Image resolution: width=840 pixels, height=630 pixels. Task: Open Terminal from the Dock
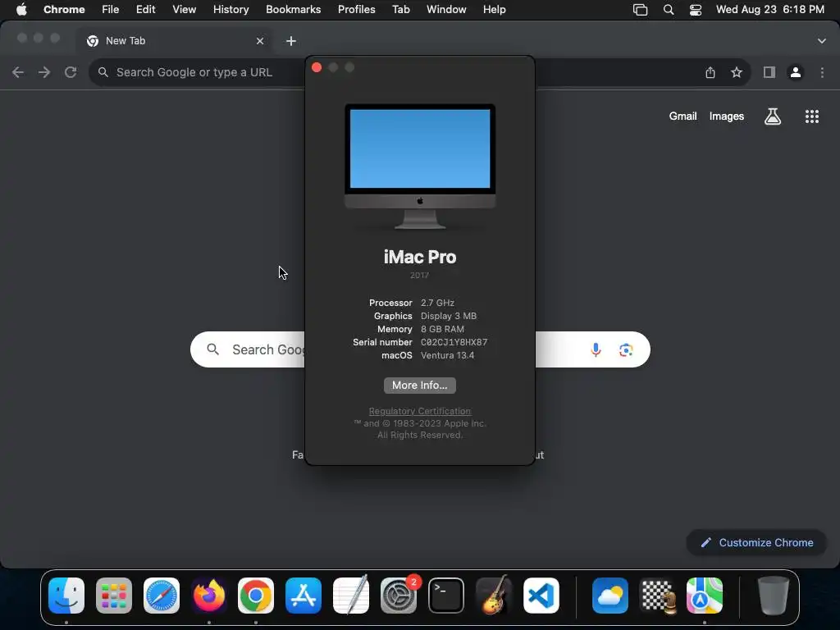(446, 596)
